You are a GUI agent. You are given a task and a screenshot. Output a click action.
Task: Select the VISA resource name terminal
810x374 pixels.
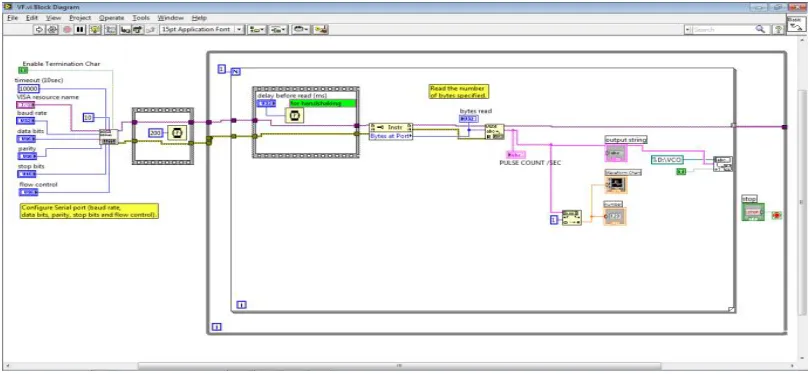click(26, 105)
